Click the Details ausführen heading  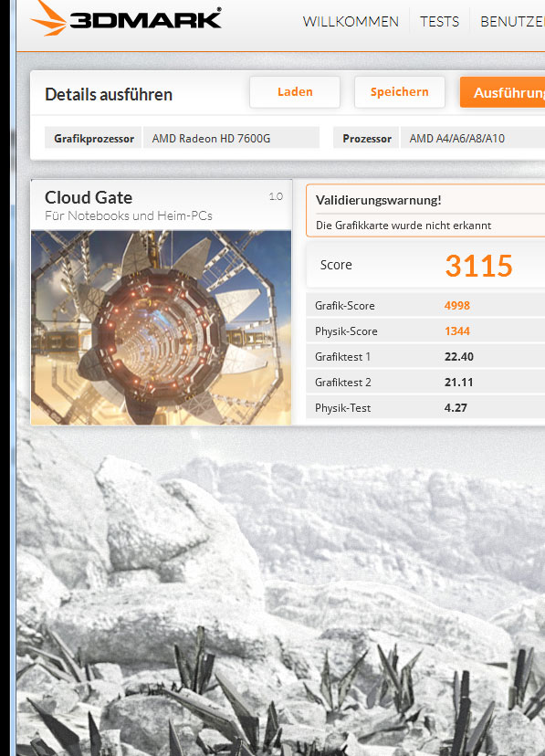click(x=109, y=95)
